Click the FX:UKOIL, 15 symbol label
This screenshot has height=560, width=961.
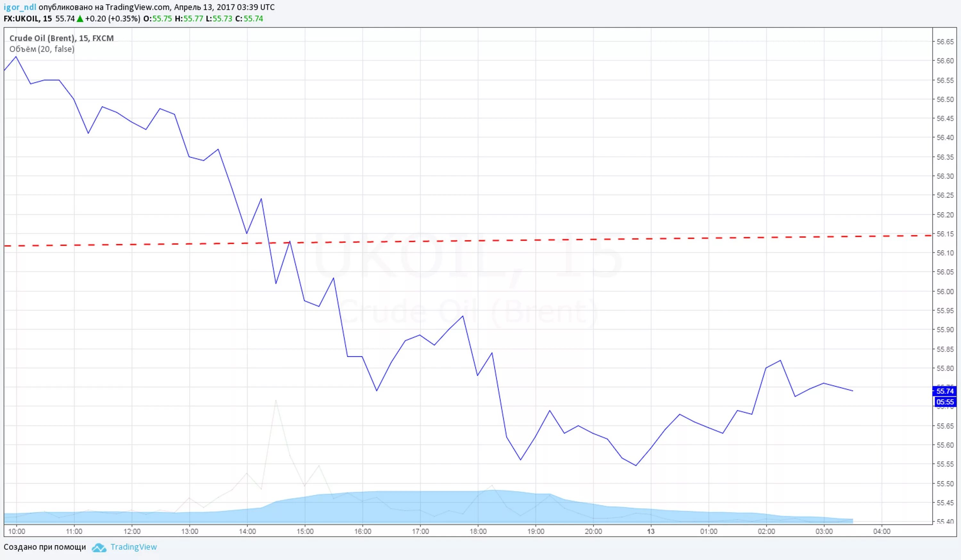pyautogui.click(x=28, y=19)
